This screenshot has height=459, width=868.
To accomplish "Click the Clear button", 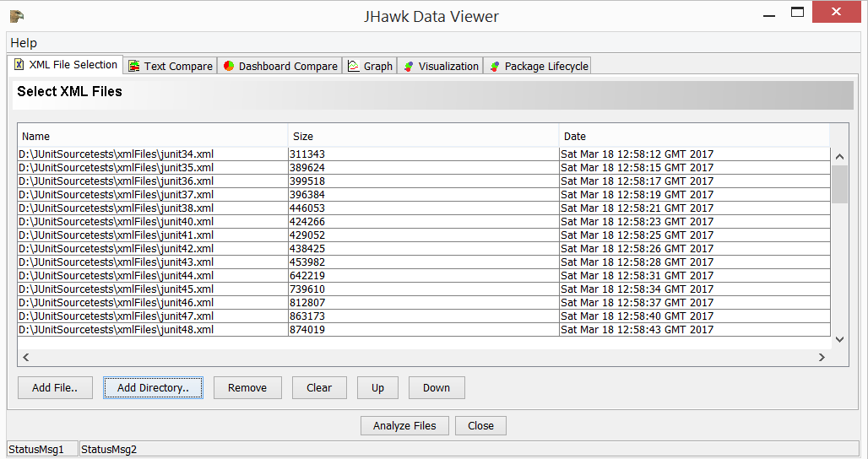I will point(319,387).
